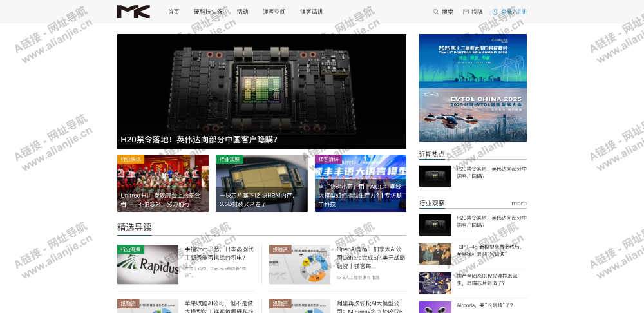Click the MK site logo

point(133,12)
